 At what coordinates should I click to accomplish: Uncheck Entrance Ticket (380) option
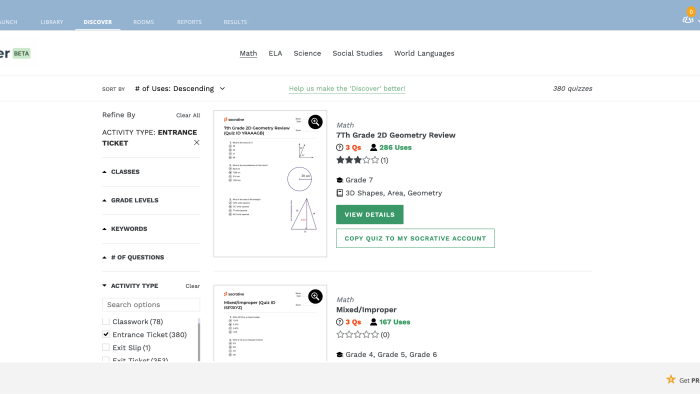pyautogui.click(x=106, y=334)
